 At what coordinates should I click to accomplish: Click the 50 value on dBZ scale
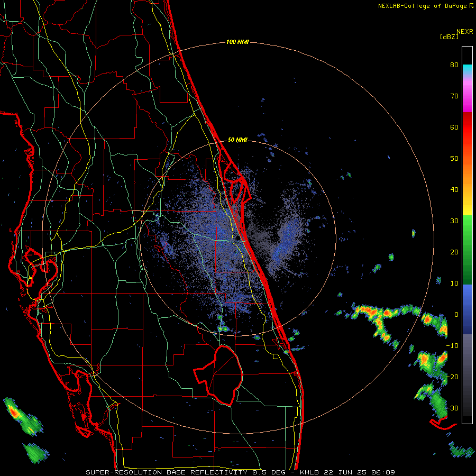click(x=454, y=159)
